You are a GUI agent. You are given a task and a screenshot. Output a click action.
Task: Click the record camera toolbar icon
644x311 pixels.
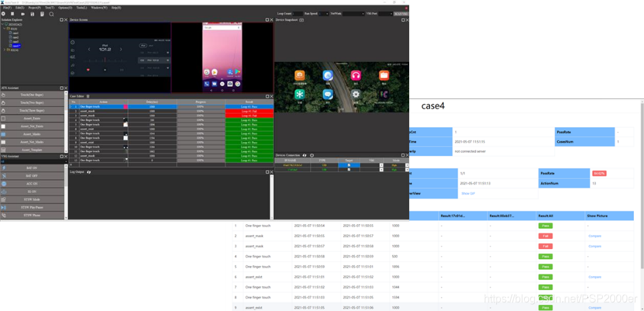click(x=23, y=14)
